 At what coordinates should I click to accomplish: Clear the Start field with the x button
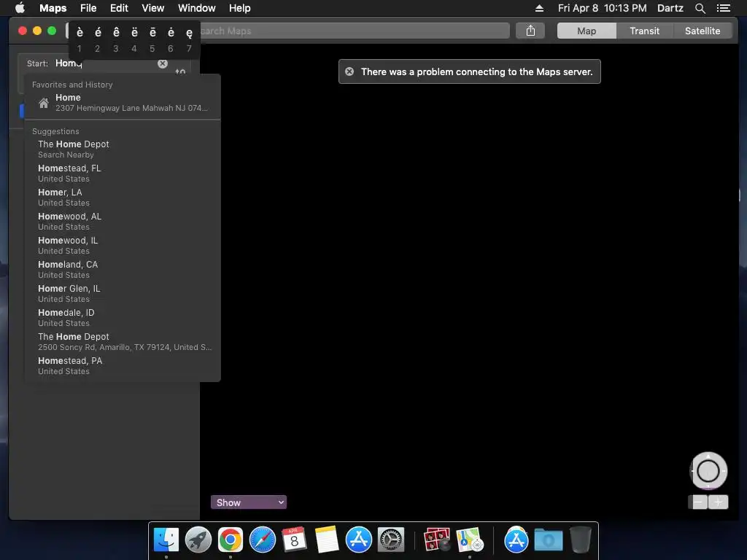[163, 64]
